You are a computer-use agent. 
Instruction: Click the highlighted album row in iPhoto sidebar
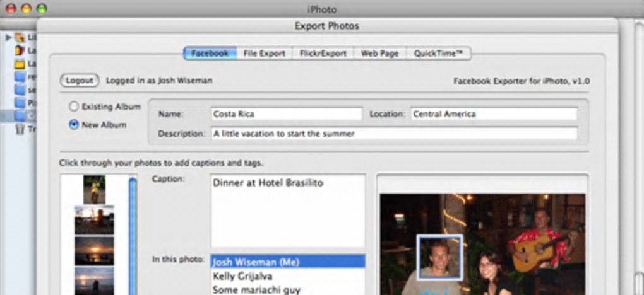[18, 116]
